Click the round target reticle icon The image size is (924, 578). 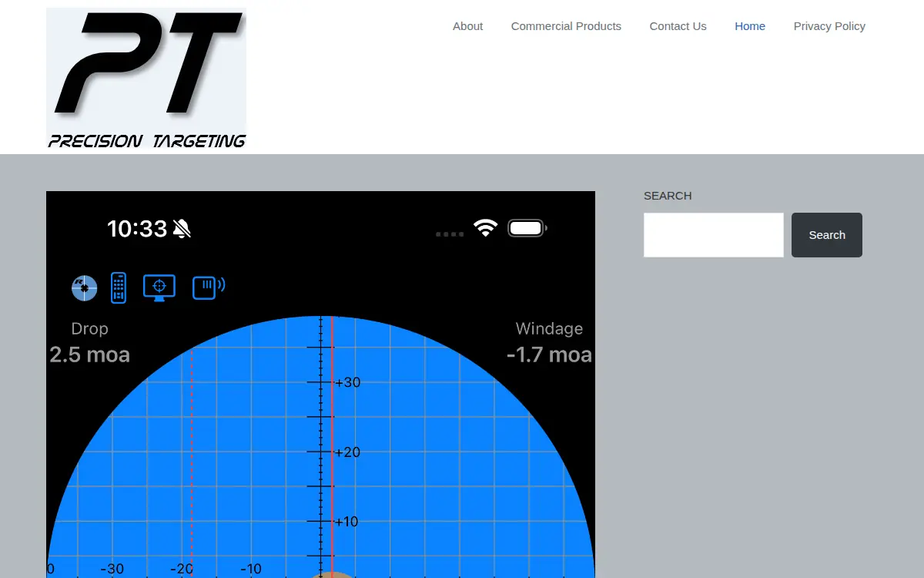pos(85,287)
